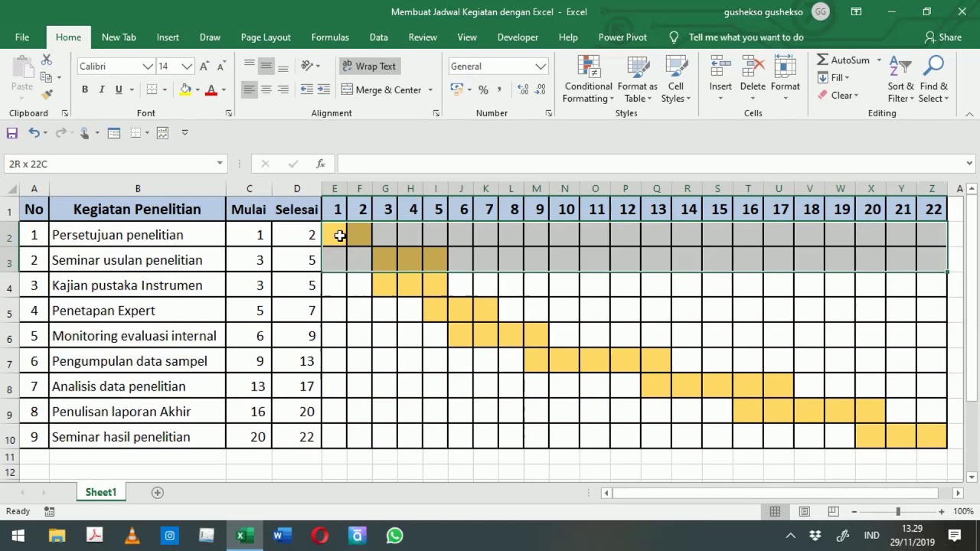The width and height of the screenshot is (980, 551).
Task: Toggle Wrap Text on selection
Action: 368,67
